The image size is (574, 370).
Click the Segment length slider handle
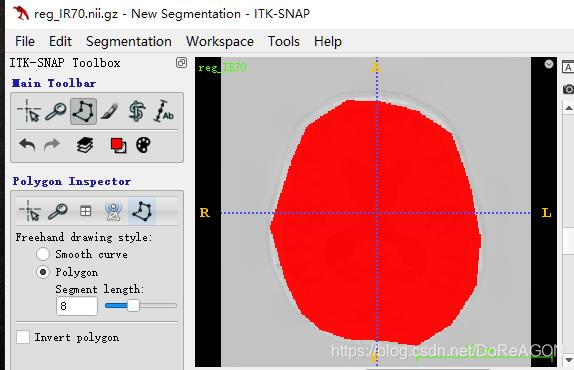point(133,305)
